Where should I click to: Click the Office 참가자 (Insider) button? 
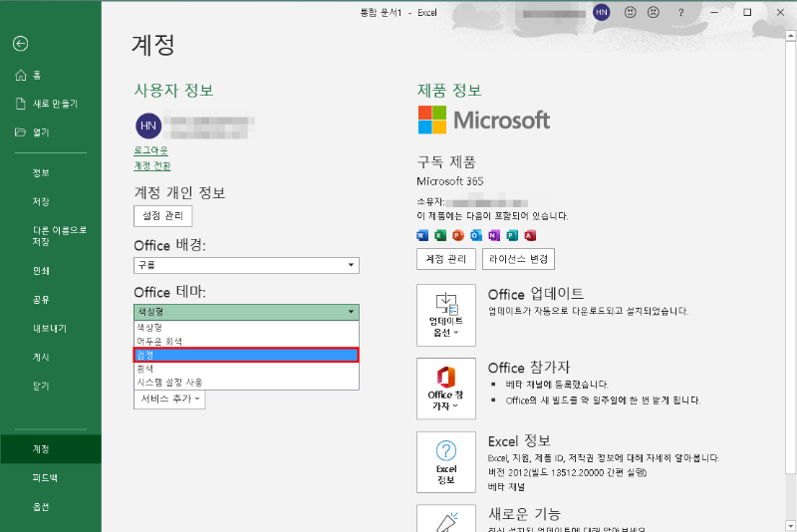(x=445, y=388)
